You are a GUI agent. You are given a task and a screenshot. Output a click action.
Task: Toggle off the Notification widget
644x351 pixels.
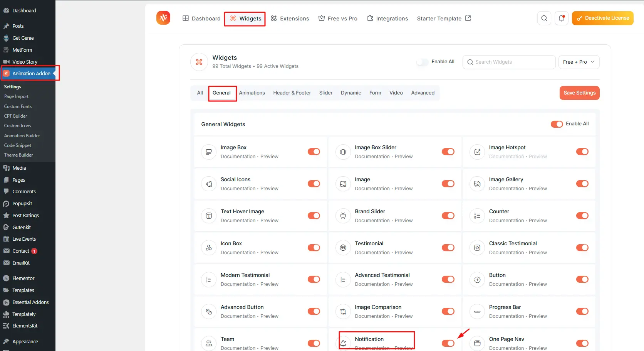point(448,343)
